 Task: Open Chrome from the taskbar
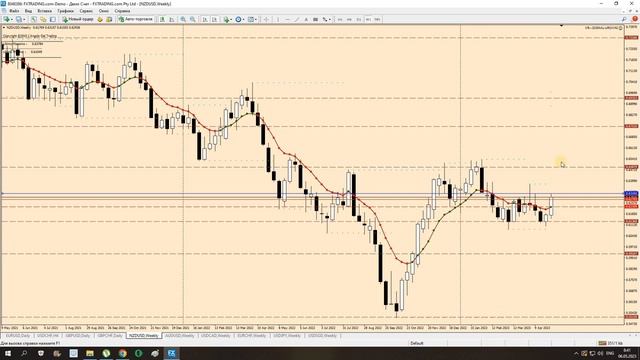click(x=122, y=353)
